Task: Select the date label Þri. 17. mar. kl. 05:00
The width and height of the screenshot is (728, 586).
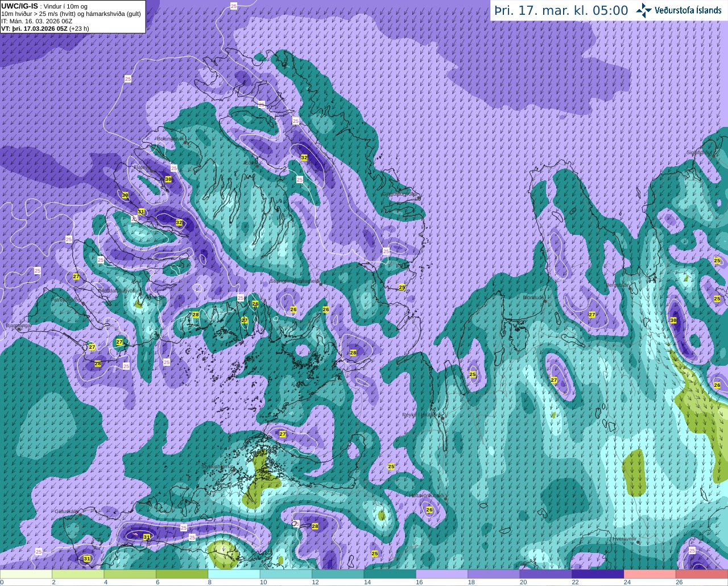Action: point(561,10)
